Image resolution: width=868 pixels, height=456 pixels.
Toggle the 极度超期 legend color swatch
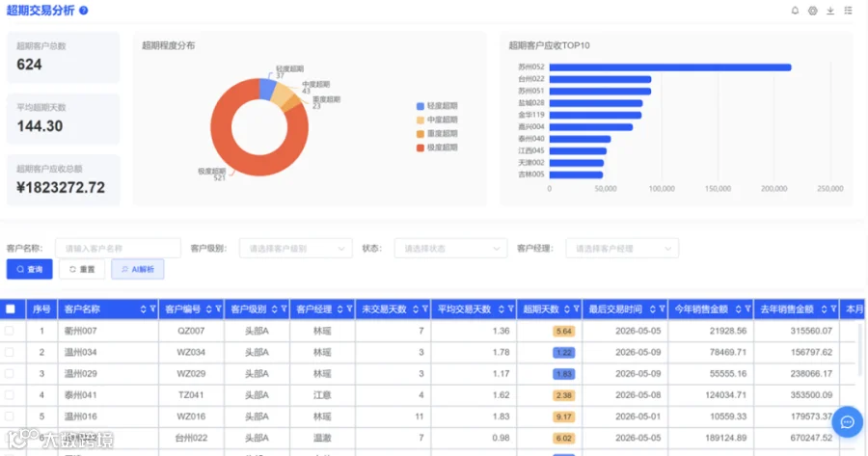[x=420, y=148]
